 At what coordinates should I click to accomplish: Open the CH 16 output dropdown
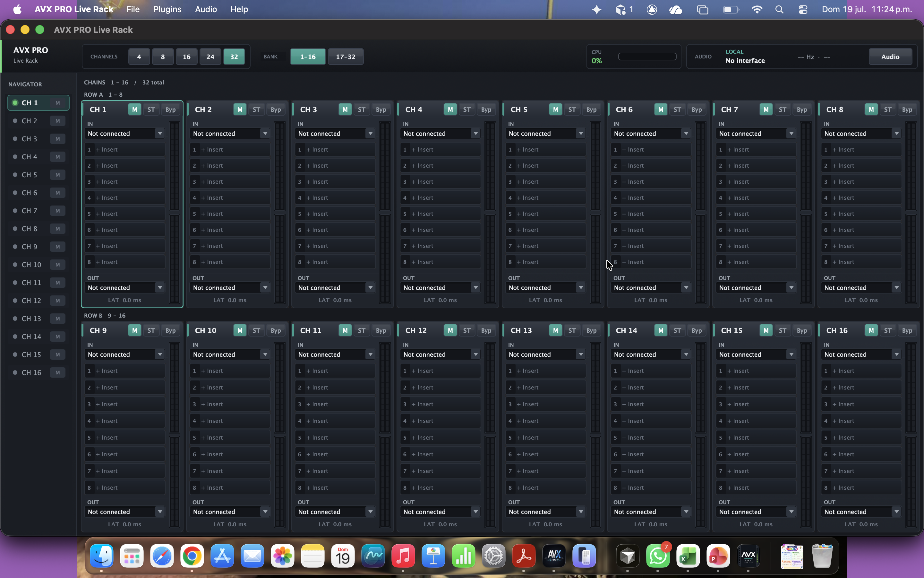point(861,512)
